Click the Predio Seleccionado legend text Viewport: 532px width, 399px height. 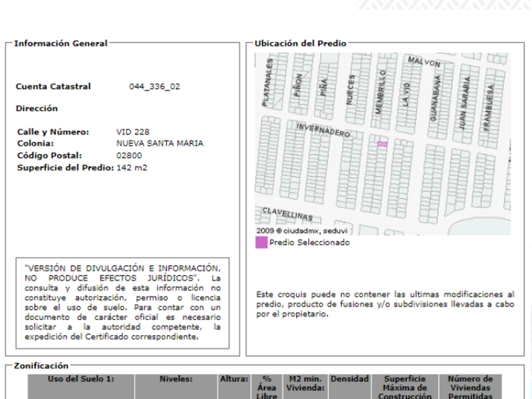click(x=310, y=243)
